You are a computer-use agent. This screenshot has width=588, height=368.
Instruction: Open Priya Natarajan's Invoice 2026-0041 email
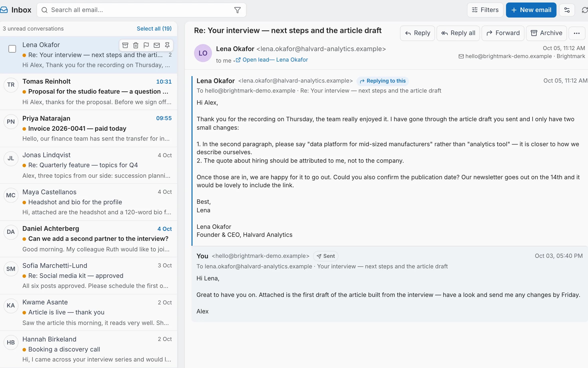coord(88,128)
